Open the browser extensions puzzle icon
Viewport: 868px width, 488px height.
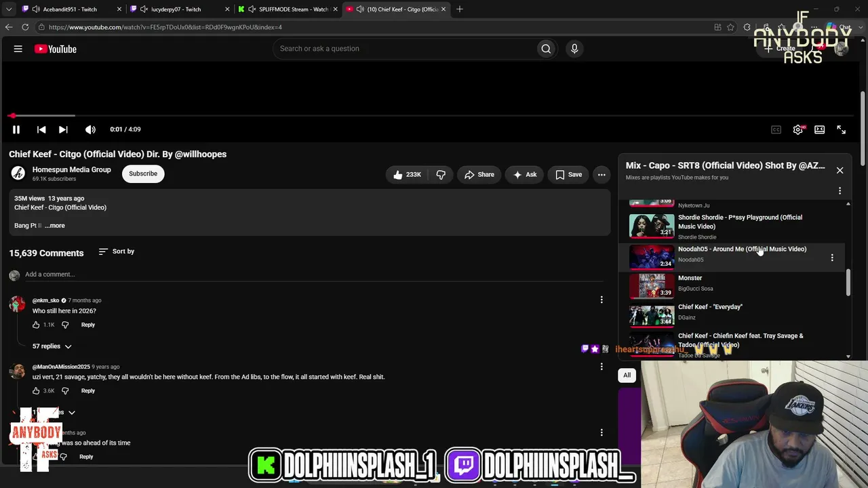747,27
